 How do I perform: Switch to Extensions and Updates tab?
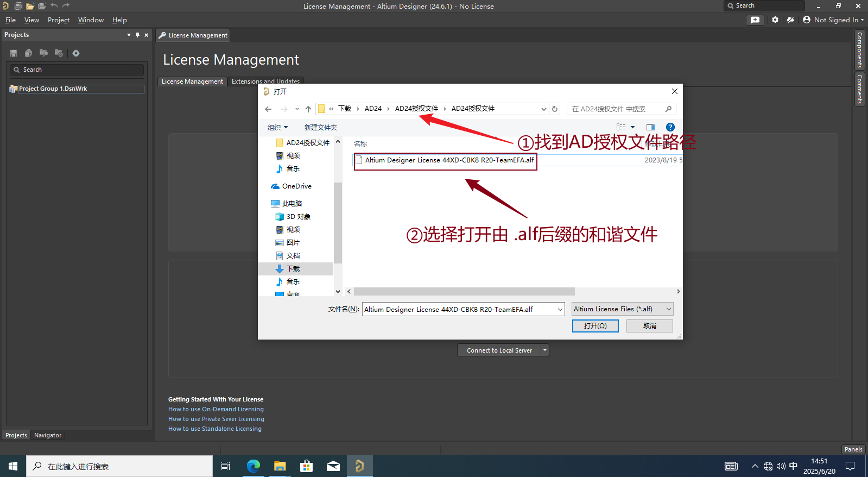pyautogui.click(x=265, y=81)
